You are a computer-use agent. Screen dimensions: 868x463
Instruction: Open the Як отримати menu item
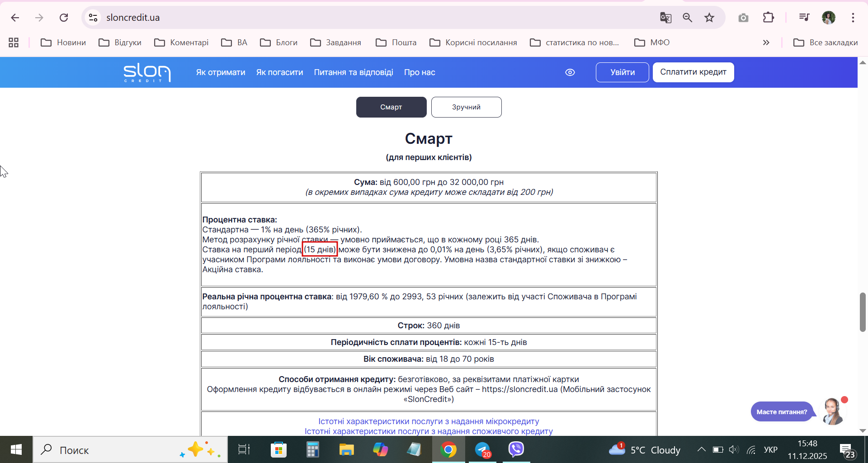tap(221, 72)
